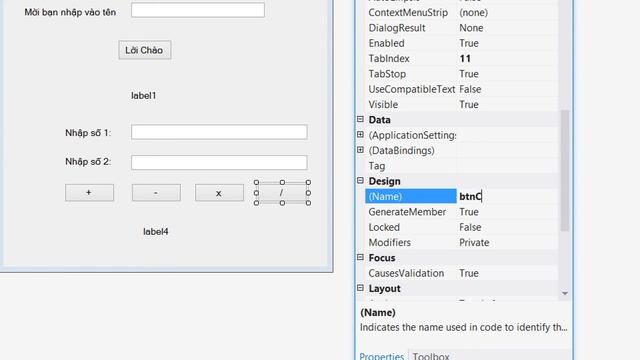Viewport: 640px width, 360px height.
Task: Select the Visible property
Action: (x=383, y=104)
